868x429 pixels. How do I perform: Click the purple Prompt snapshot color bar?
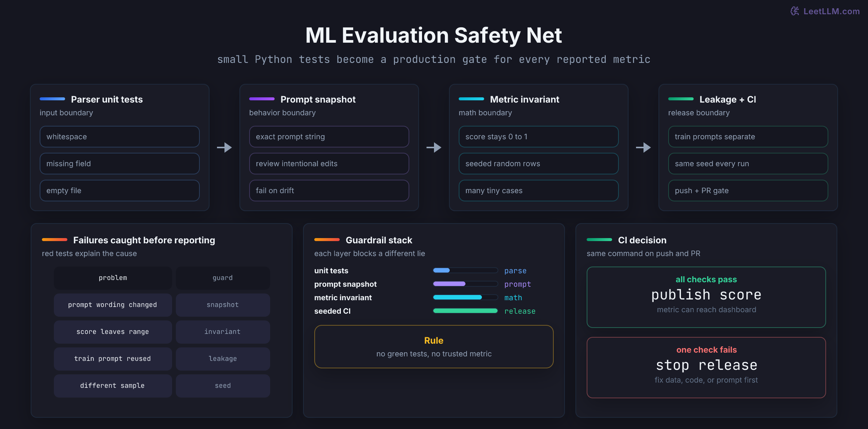click(x=262, y=99)
